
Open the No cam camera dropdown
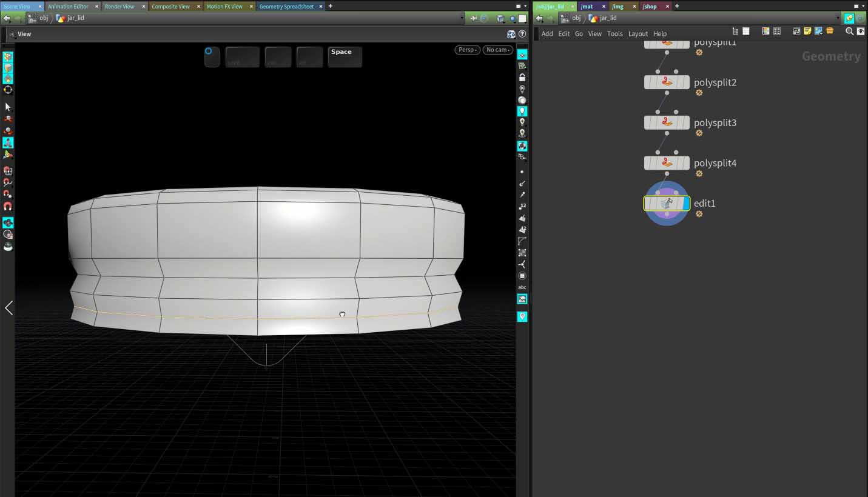[498, 50]
